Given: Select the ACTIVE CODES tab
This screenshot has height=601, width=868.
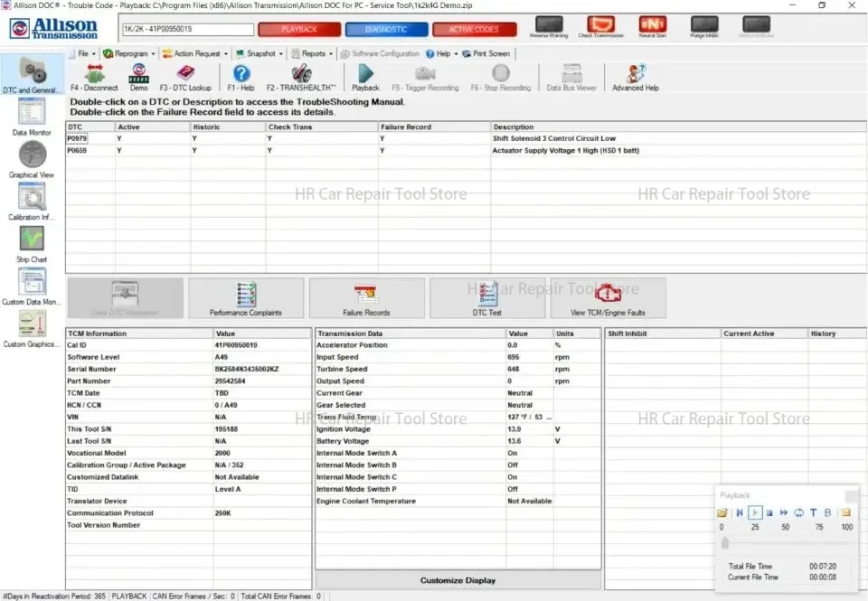Looking at the screenshot, I should pos(475,29).
